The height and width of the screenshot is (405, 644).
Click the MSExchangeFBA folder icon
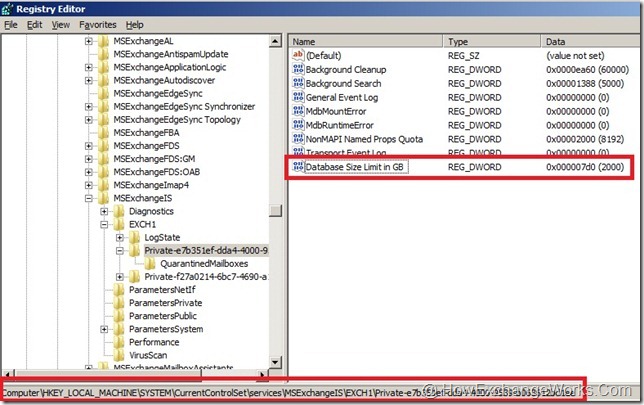[x=104, y=133]
